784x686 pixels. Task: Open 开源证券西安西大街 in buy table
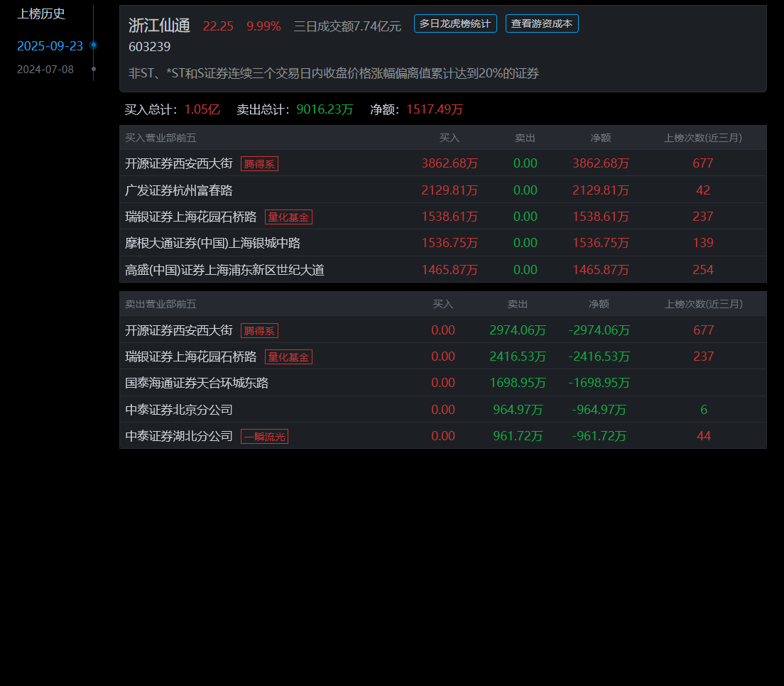point(178,163)
